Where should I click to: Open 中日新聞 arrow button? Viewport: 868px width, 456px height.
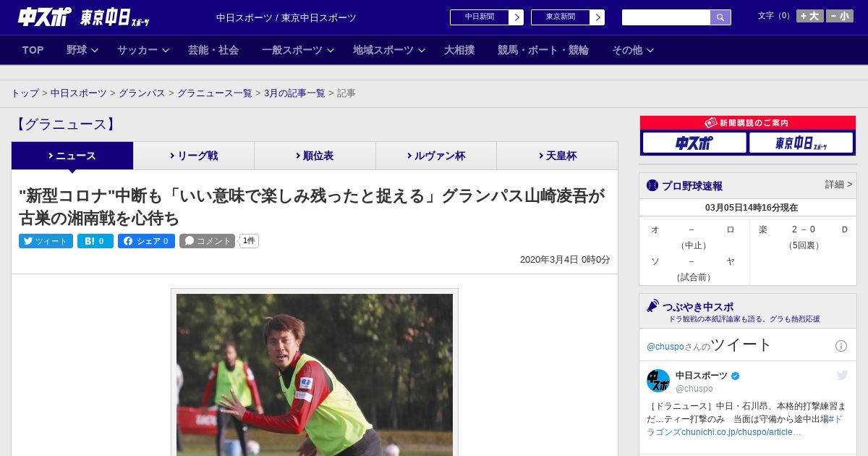tap(516, 17)
